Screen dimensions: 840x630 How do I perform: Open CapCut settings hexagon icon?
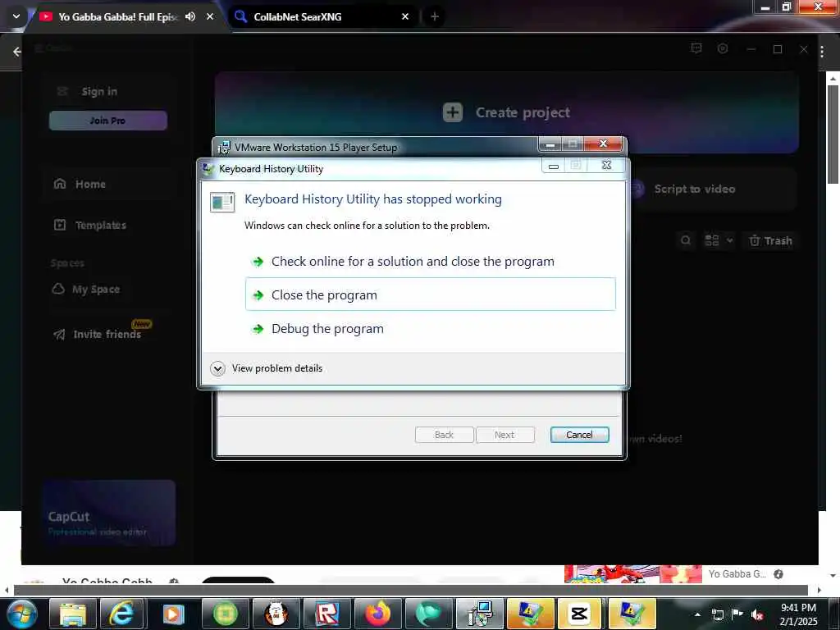point(723,48)
